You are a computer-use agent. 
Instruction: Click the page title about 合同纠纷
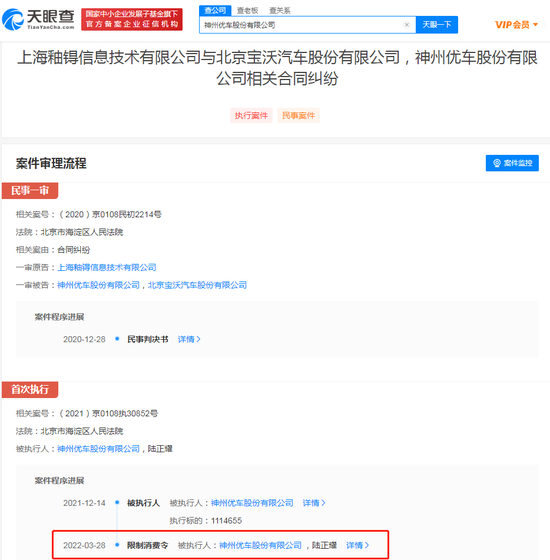pos(277,68)
